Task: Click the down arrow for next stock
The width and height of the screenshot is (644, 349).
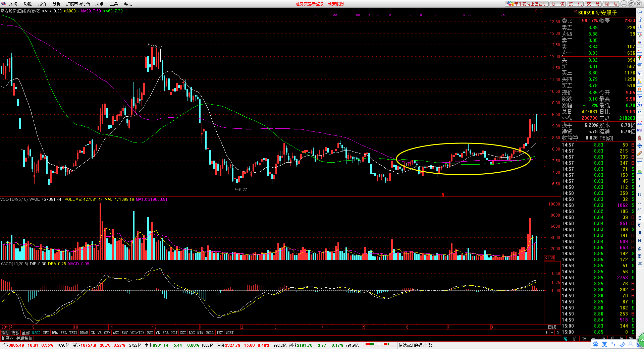Action: [640, 27]
